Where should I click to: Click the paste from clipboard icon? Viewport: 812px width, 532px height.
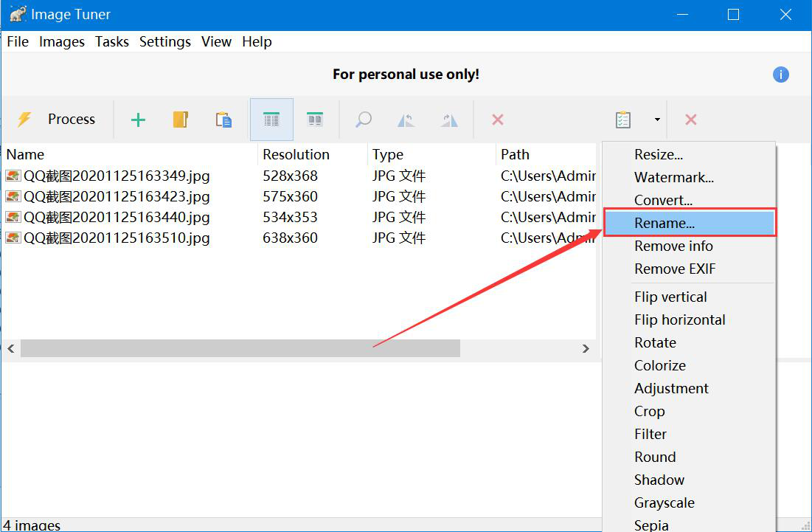point(223,120)
